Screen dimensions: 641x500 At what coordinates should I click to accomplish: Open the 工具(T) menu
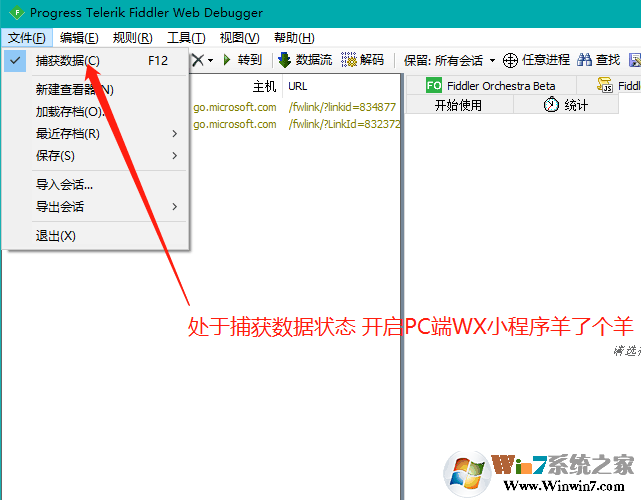(x=186, y=38)
